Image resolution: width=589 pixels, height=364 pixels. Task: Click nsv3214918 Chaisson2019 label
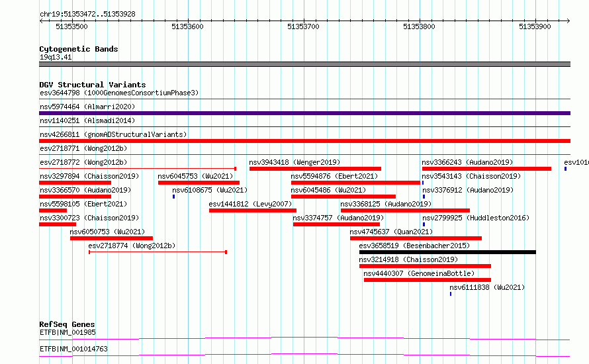click(409, 259)
